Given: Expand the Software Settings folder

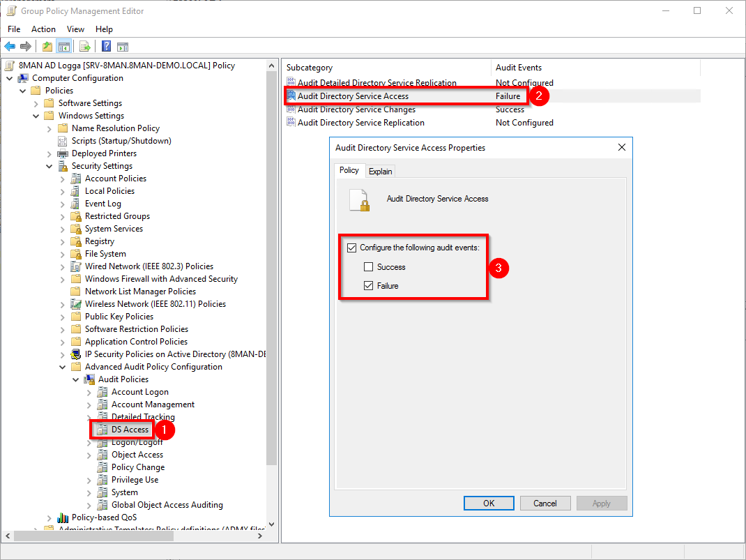Looking at the screenshot, I should click(x=36, y=103).
